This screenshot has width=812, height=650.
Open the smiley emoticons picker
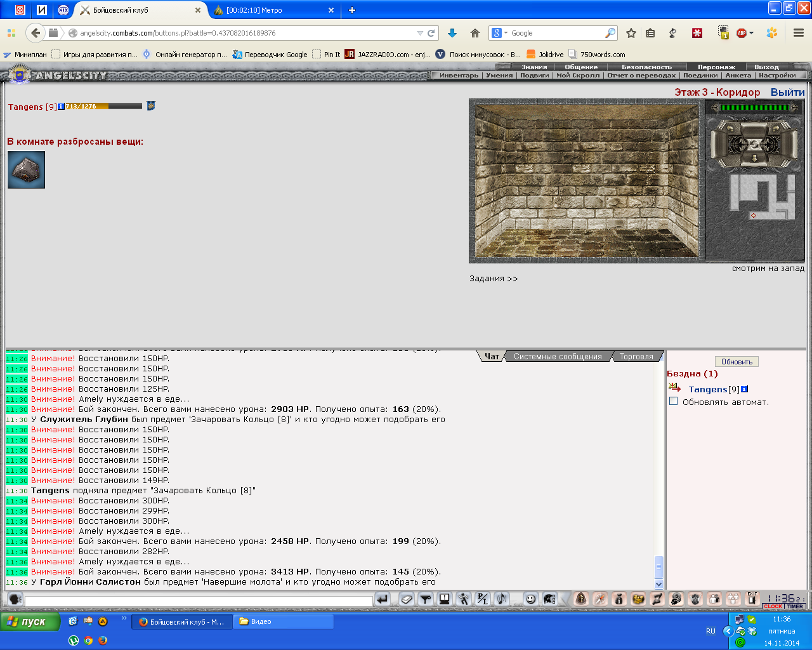pyautogui.click(x=531, y=599)
